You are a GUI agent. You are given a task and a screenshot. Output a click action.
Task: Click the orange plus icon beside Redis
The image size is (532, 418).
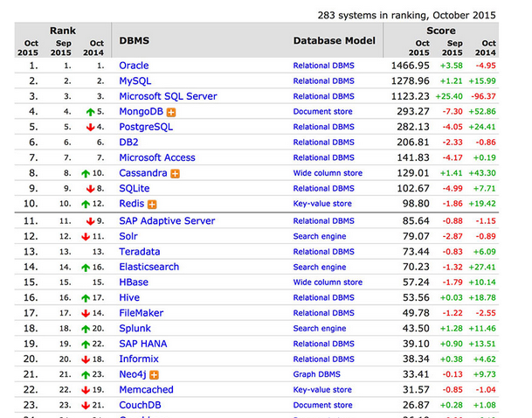click(152, 205)
